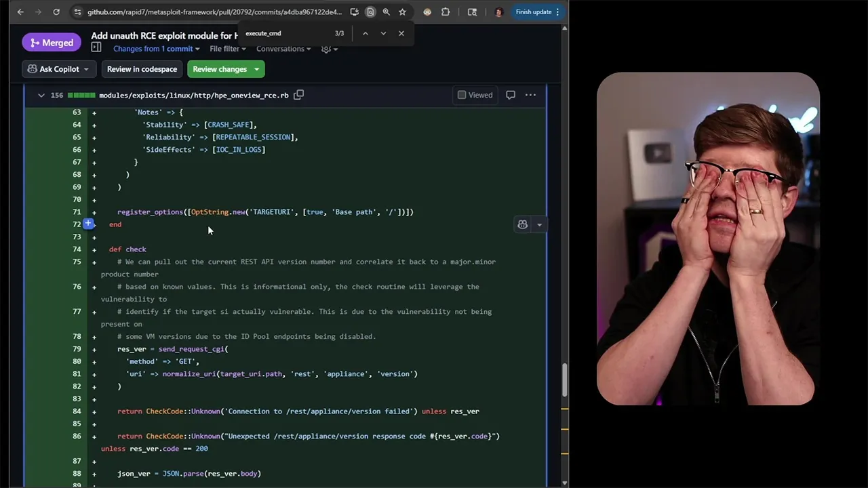The height and width of the screenshot is (488, 868).
Task: Click the GitHub URL address bar
Action: [x=214, y=12]
